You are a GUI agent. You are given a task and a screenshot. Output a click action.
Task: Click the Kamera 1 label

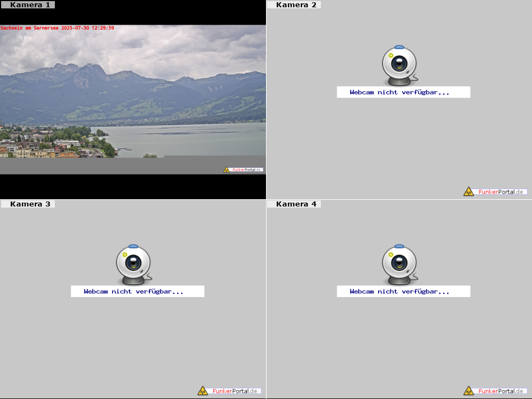click(x=28, y=4)
